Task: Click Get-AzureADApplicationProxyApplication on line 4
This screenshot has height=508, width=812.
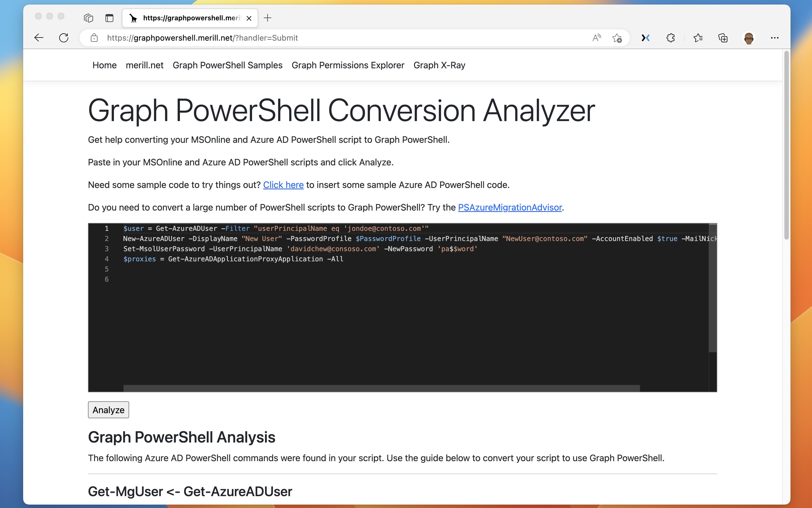Action: pos(245,259)
